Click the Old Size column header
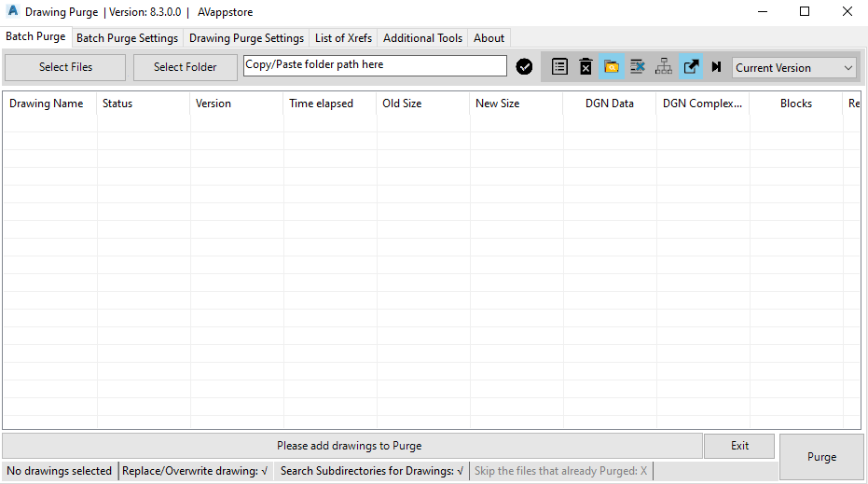Viewport: 868px width, 484px height. (x=423, y=104)
